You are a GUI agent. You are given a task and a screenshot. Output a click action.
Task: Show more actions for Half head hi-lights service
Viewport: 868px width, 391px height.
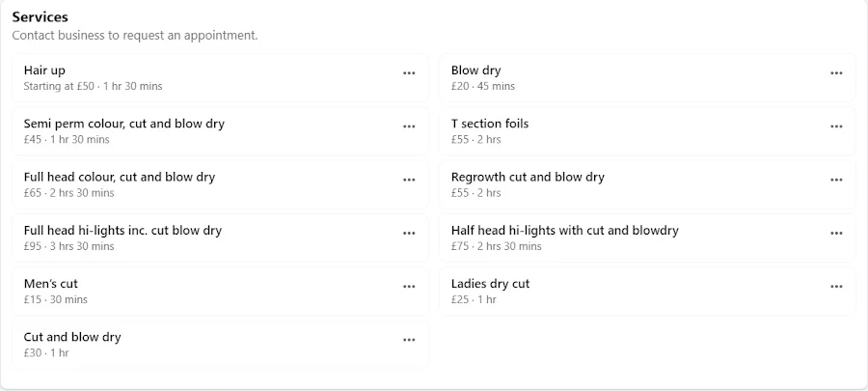pyautogui.click(x=836, y=233)
